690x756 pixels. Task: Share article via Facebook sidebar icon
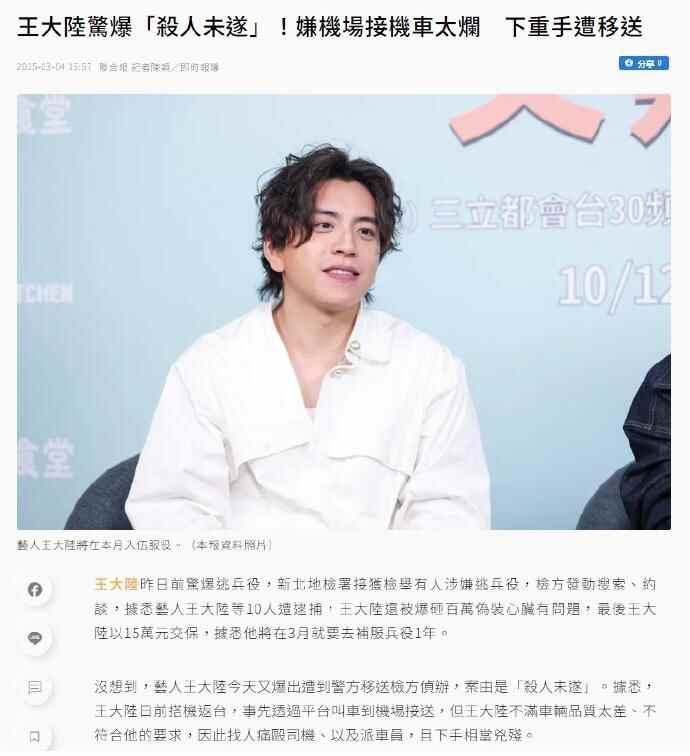coord(35,589)
